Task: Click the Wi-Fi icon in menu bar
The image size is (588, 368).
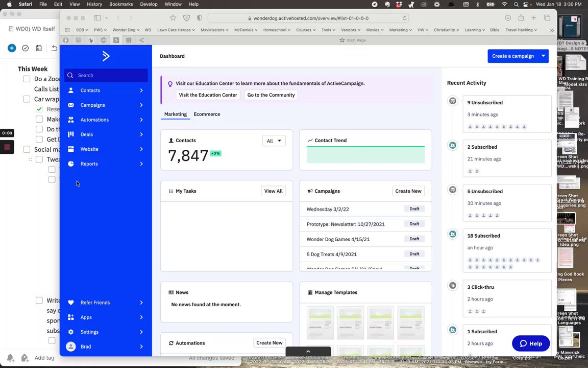Action: click(504, 4)
